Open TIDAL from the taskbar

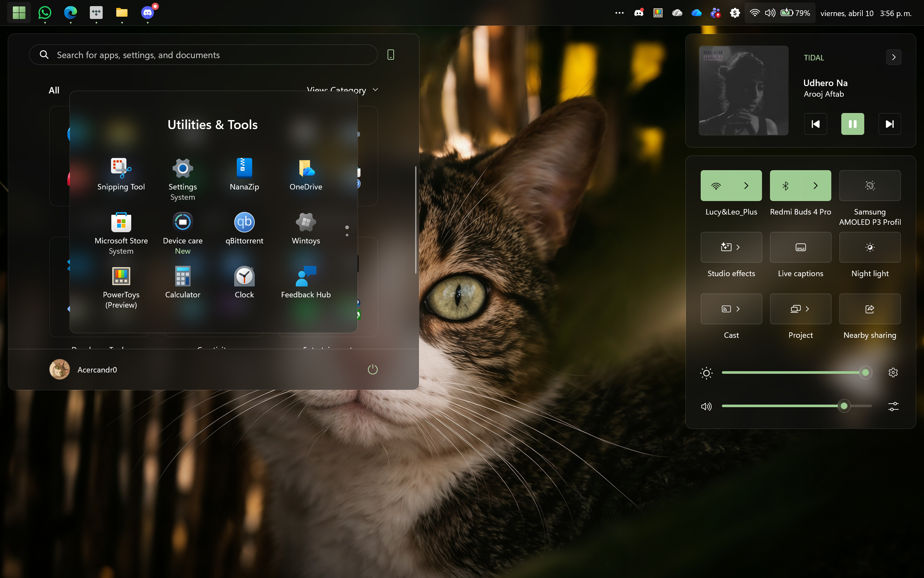click(96, 13)
